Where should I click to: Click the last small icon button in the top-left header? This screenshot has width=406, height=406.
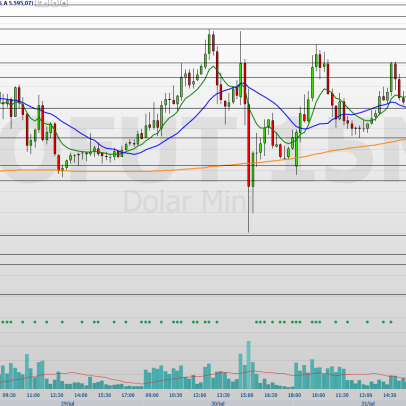(x=64, y=3)
